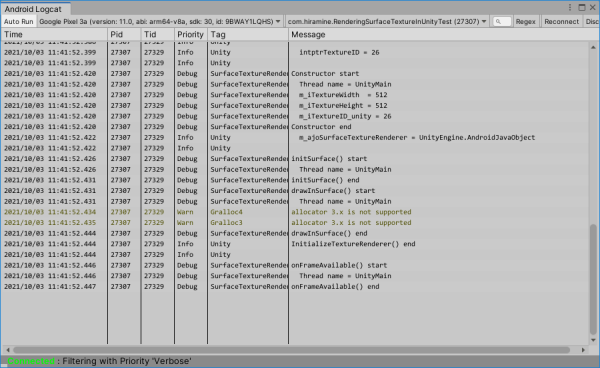Screen dimensions: 600x368
Task: Select the 'm_iTextureID_unity = 26' log message
Action: (345, 116)
